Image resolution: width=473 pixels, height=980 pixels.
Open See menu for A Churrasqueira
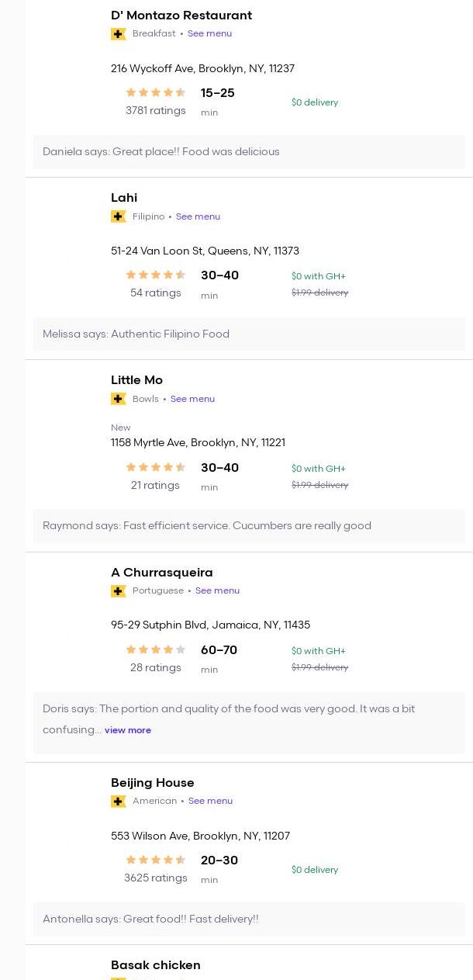tap(217, 590)
